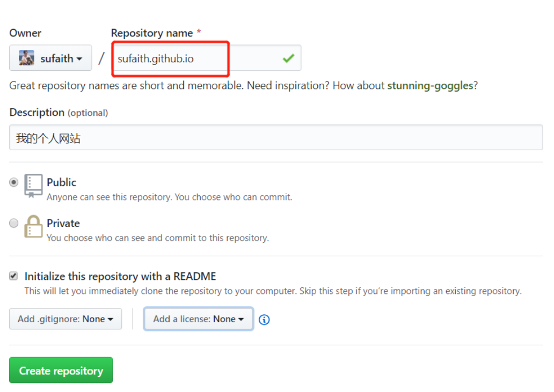The height and width of the screenshot is (392, 554).
Task: Click the Public option label
Action: [61, 182]
